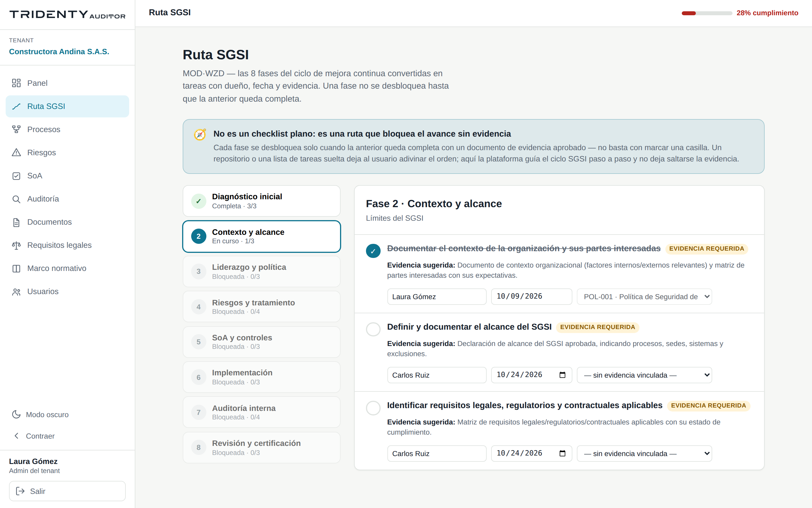Open calendar picker for Definir alcance date
The image size is (812, 508).
tap(562, 375)
